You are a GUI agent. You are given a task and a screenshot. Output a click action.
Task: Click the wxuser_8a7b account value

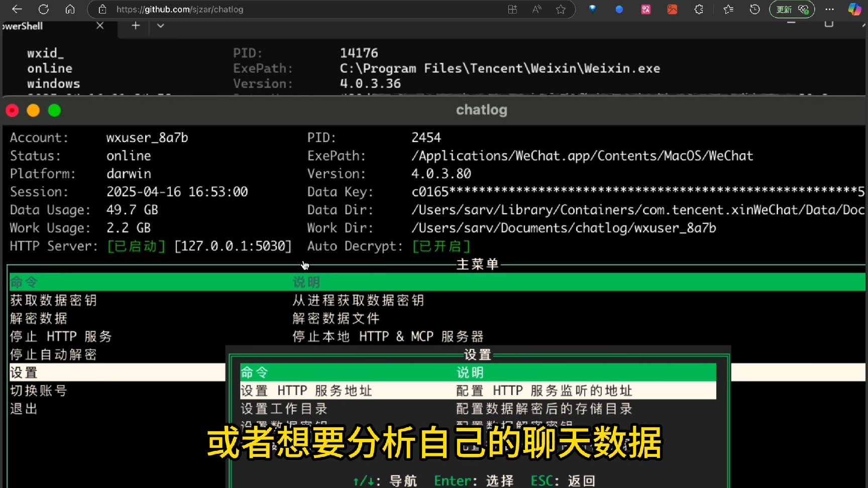[x=147, y=138]
